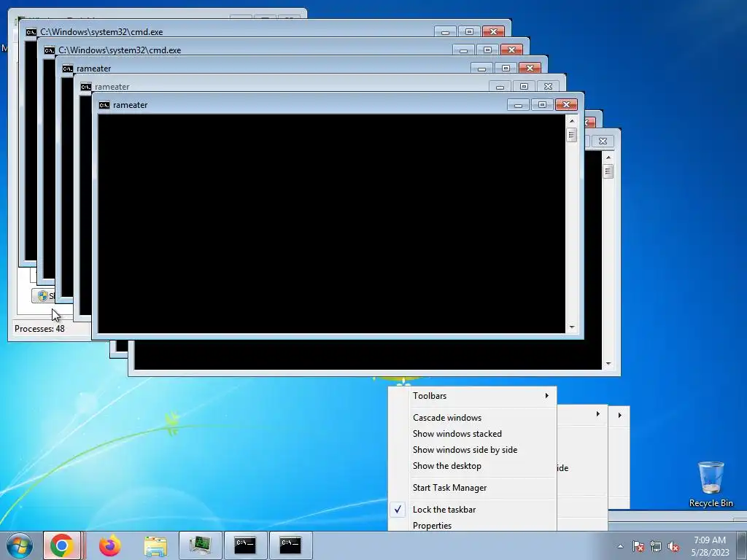Select the first cmd taskbar button
The width and height of the screenshot is (747, 560).
245,545
